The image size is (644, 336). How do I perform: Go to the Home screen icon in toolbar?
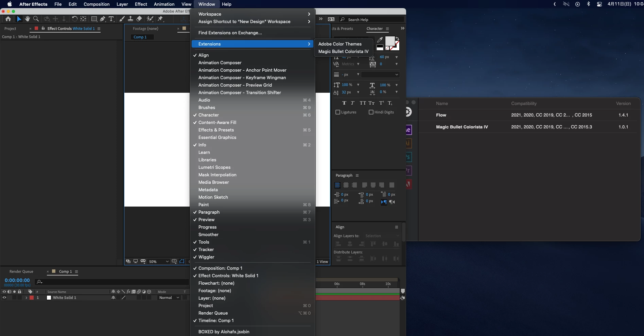click(x=8, y=19)
